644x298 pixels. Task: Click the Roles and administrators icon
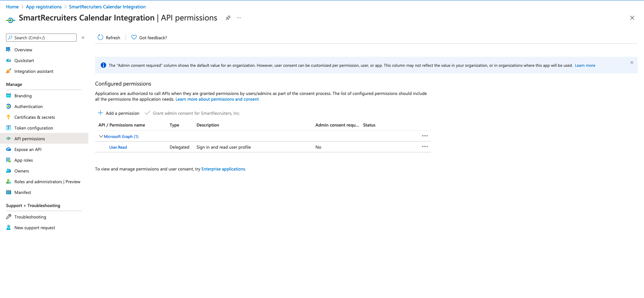(x=8, y=182)
